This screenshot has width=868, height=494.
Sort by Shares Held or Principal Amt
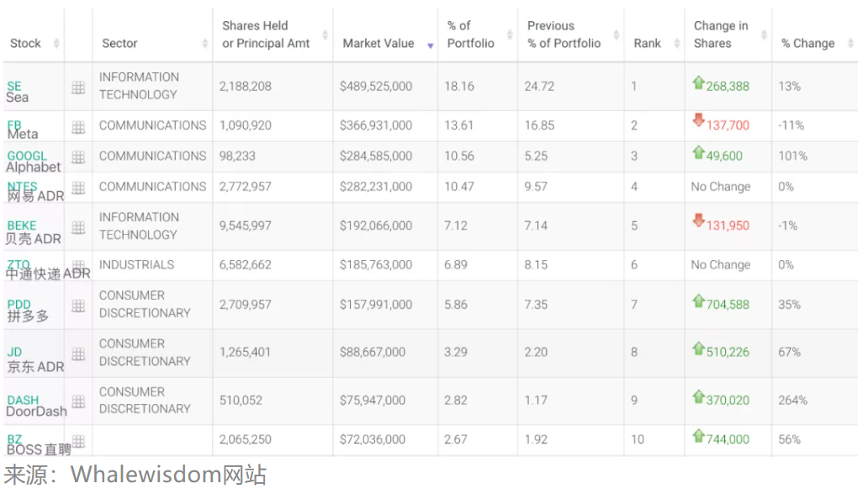(266, 35)
